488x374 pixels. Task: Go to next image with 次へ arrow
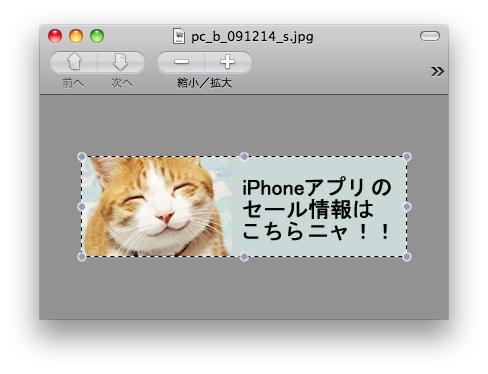tap(121, 62)
